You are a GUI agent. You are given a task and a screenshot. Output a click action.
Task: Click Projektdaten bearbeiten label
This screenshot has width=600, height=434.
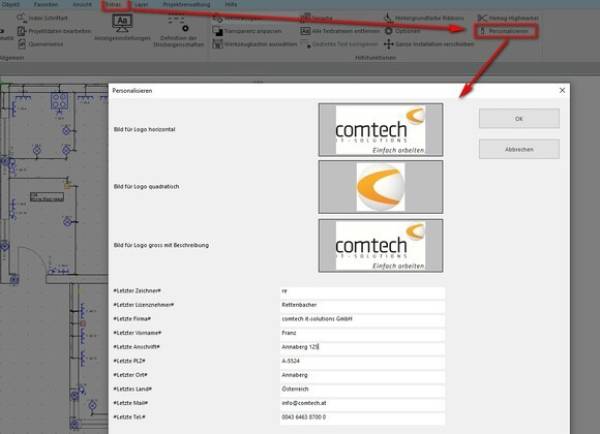(60, 31)
